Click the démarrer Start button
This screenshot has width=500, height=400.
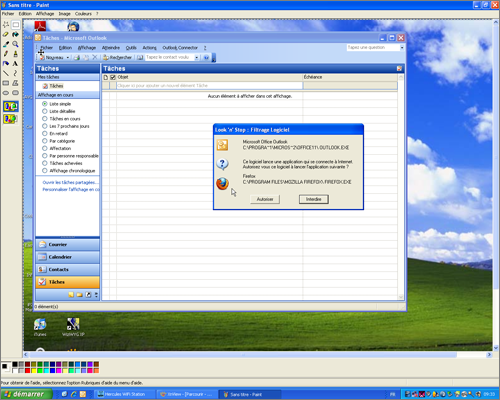pyautogui.click(x=26, y=394)
